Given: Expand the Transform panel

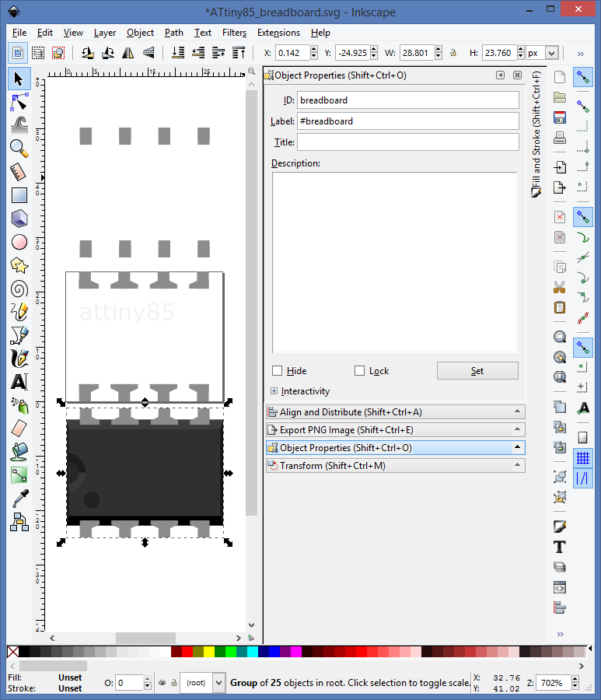Looking at the screenshot, I should coord(395,466).
